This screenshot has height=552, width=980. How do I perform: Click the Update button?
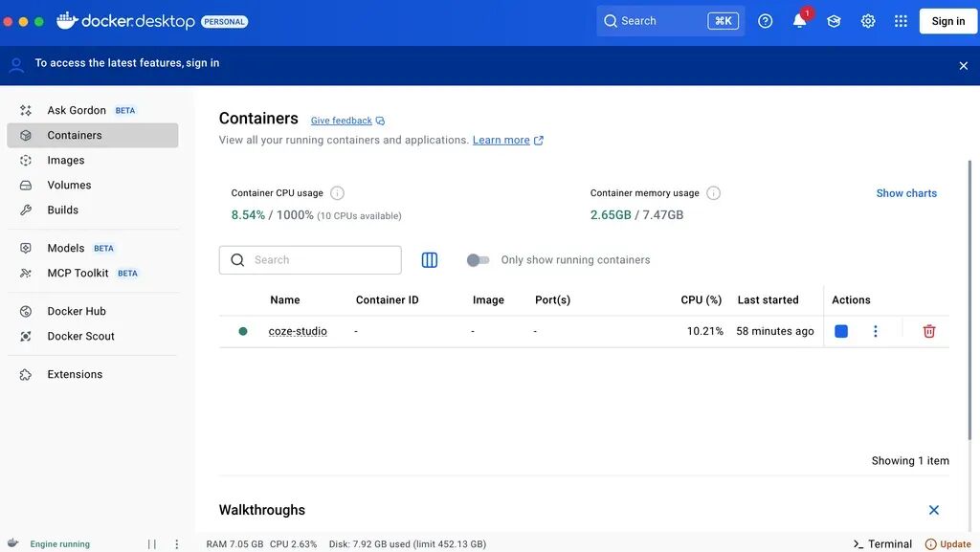coord(948,544)
